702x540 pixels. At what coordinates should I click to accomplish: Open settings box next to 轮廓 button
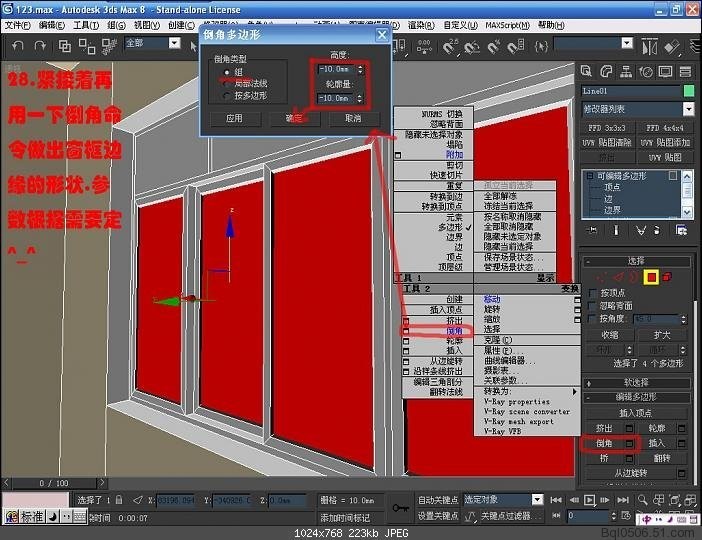point(682,429)
